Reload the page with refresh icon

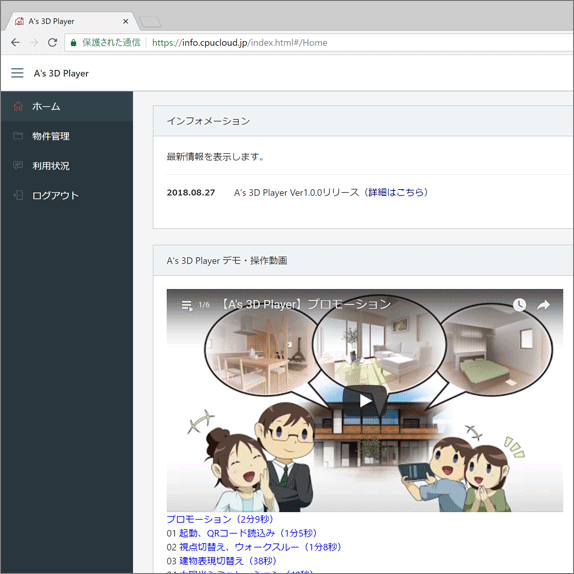(x=52, y=42)
